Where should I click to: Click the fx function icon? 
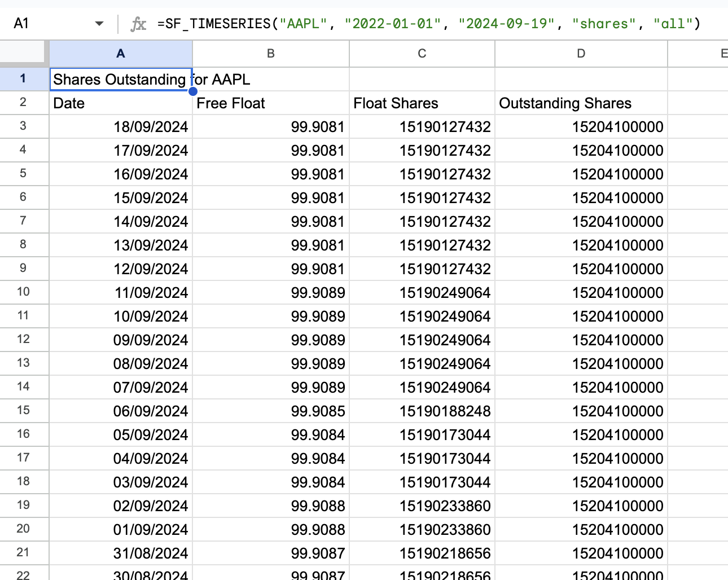(138, 24)
